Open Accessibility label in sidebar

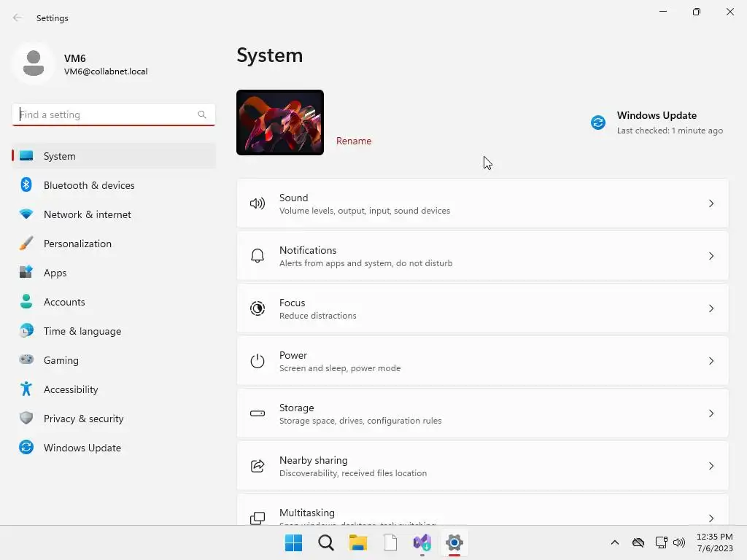tap(71, 389)
